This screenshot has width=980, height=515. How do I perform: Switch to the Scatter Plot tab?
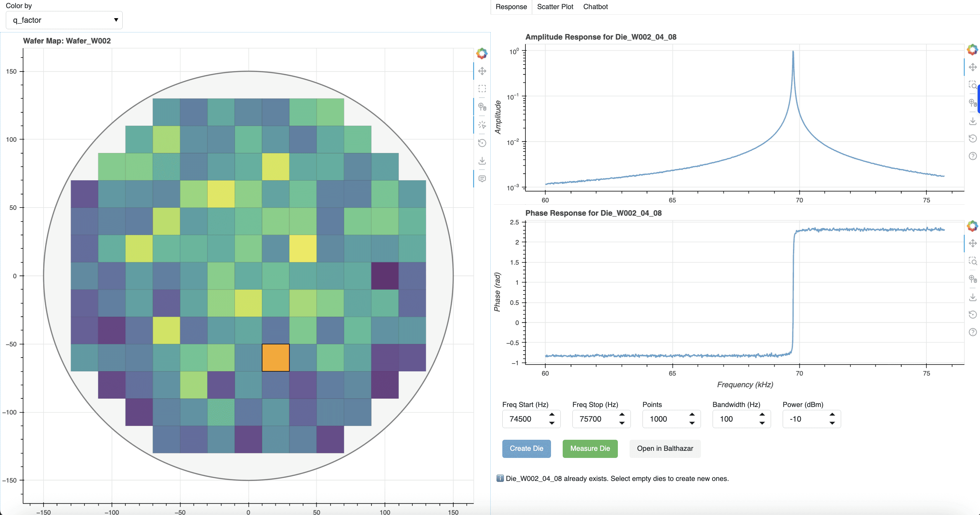[555, 7]
